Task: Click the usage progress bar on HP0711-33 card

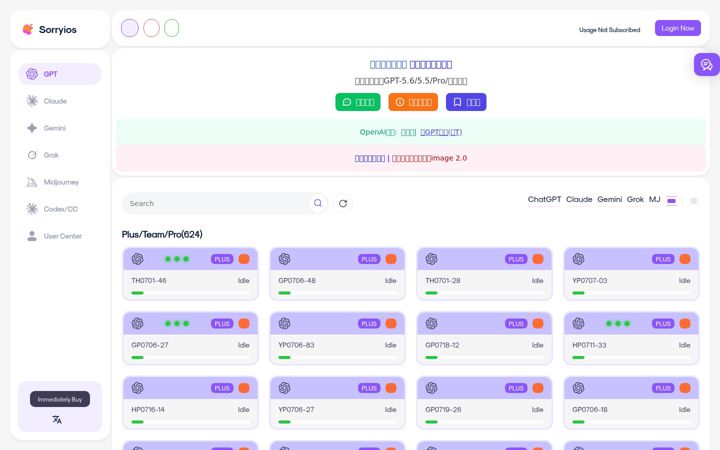Action: [631, 357]
